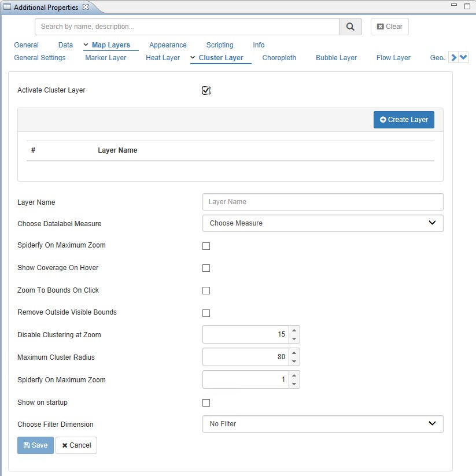Enable Remove Outside Visible Bounds option
The image size is (476, 476).
[206, 313]
